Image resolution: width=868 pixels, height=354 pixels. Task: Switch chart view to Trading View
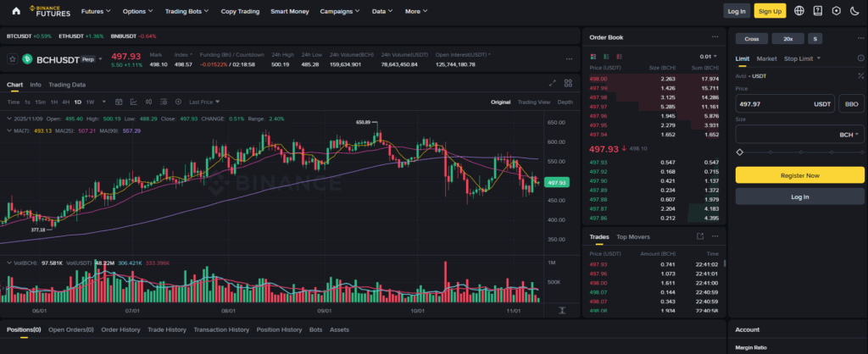click(533, 102)
